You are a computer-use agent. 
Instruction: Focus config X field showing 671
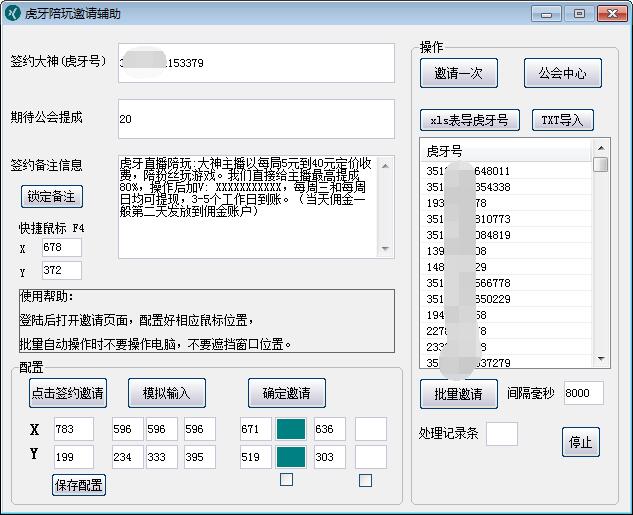coord(256,429)
